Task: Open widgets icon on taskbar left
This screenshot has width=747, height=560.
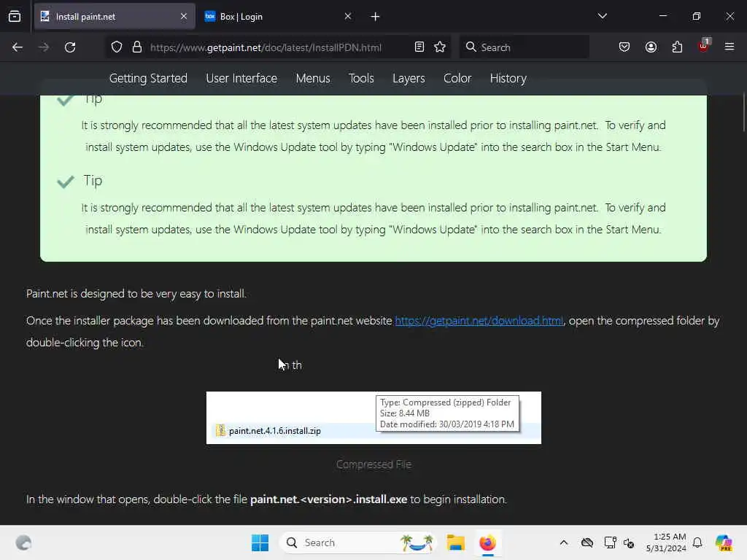Action: 23,542
